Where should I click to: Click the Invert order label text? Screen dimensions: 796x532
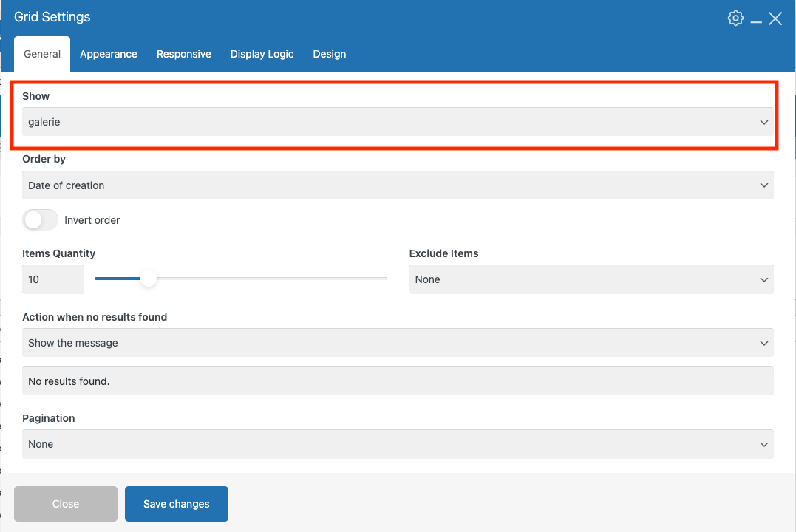(92, 220)
